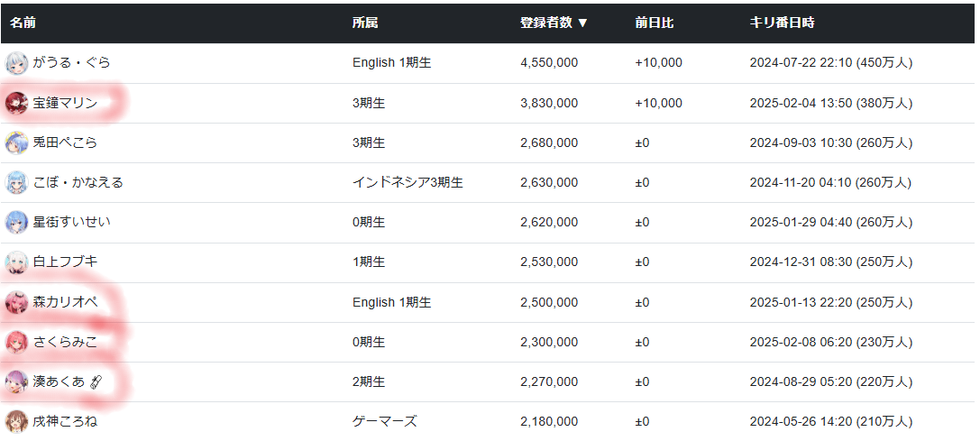Click 宝鐘マリン's red avatar icon
980x441 pixels.
[x=16, y=104]
